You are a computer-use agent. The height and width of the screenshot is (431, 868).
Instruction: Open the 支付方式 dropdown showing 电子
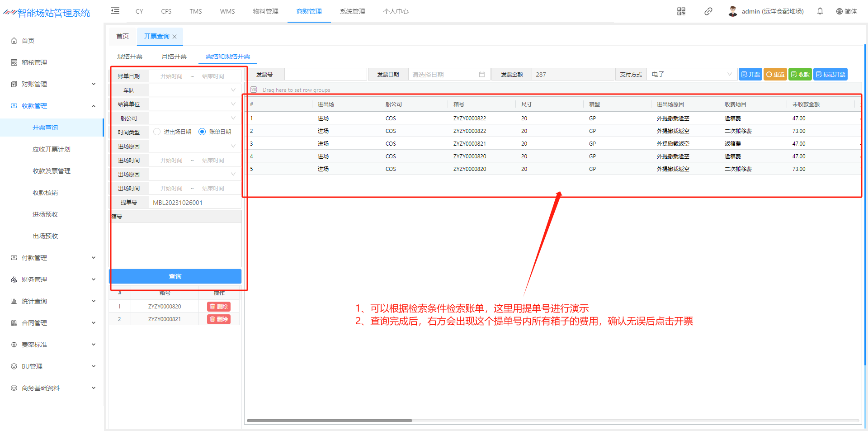(691, 75)
